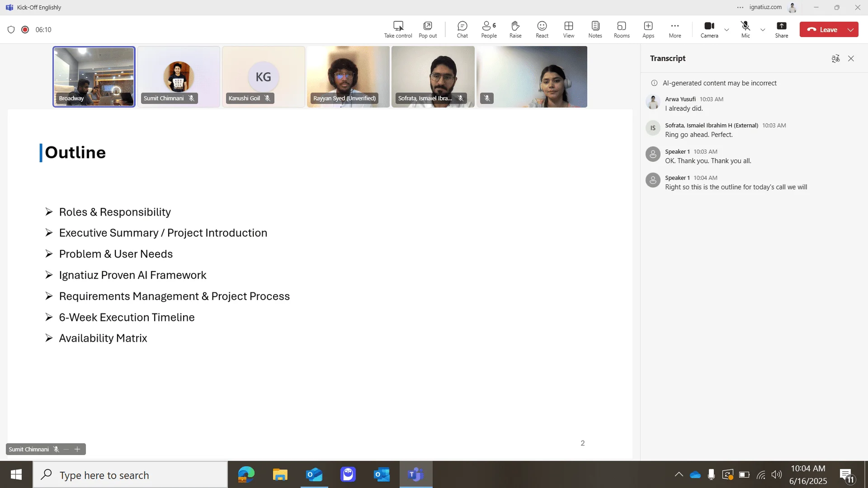Screen dimensions: 868x488
Task: Click Take control in the meeting toolbar
Action: (398, 29)
